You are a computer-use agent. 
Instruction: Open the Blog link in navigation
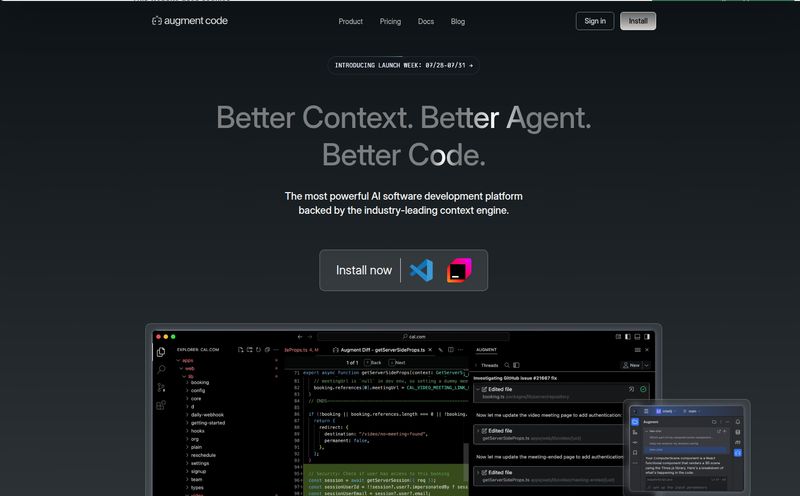[x=458, y=21]
